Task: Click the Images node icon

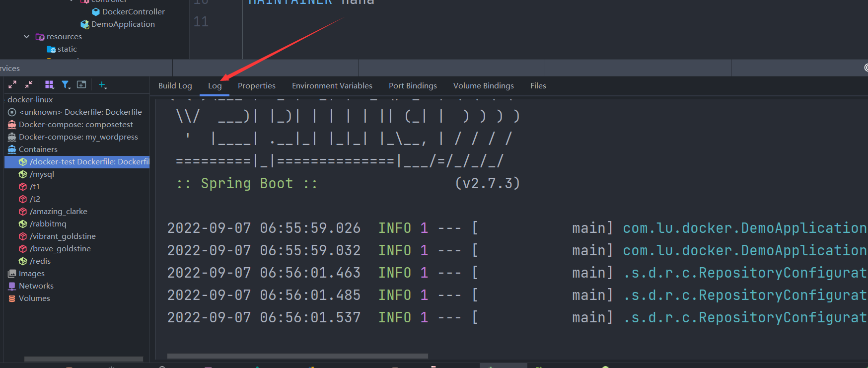Action: (12, 274)
